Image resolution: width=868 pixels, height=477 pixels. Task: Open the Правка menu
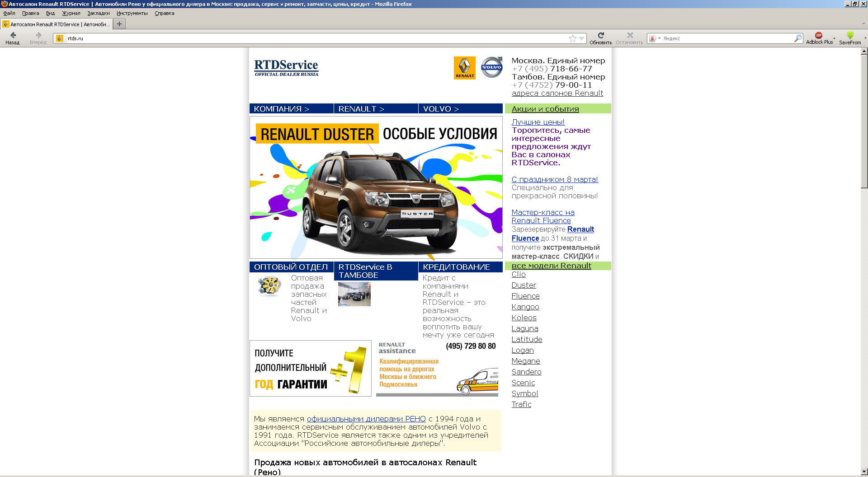coord(30,13)
